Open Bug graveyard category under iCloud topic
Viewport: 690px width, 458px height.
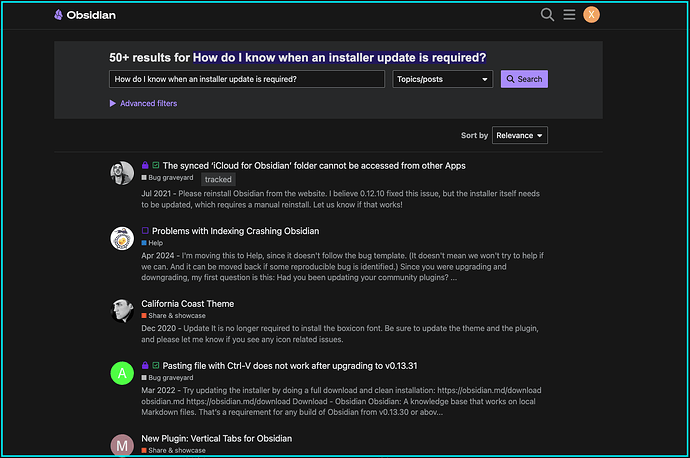168,178
